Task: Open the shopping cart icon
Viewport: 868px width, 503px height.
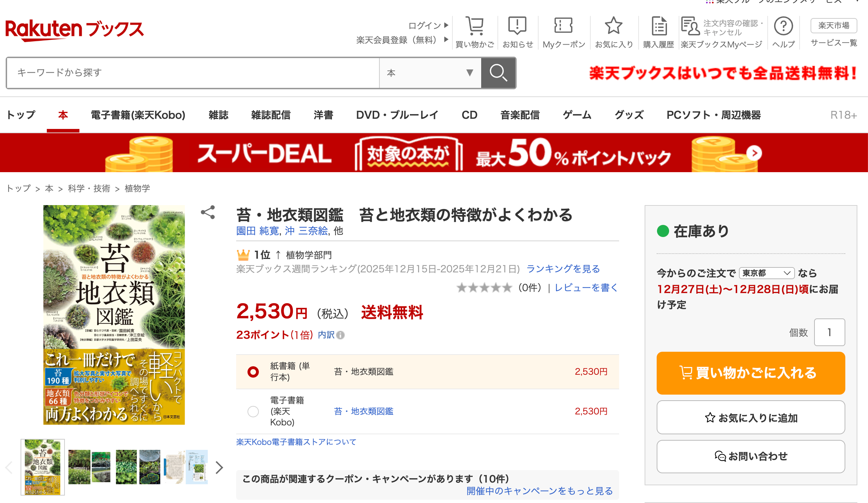Action: click(x=474, y=27)
